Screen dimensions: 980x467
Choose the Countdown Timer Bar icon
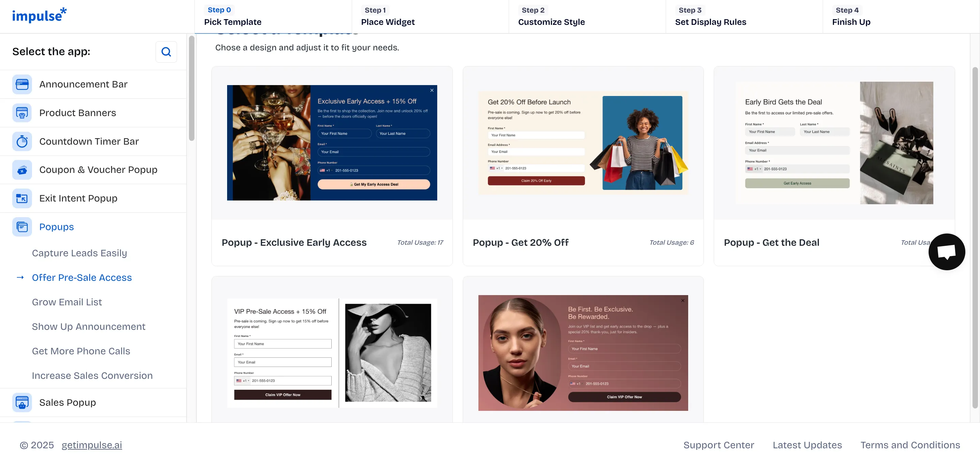(x=22, y=141)
